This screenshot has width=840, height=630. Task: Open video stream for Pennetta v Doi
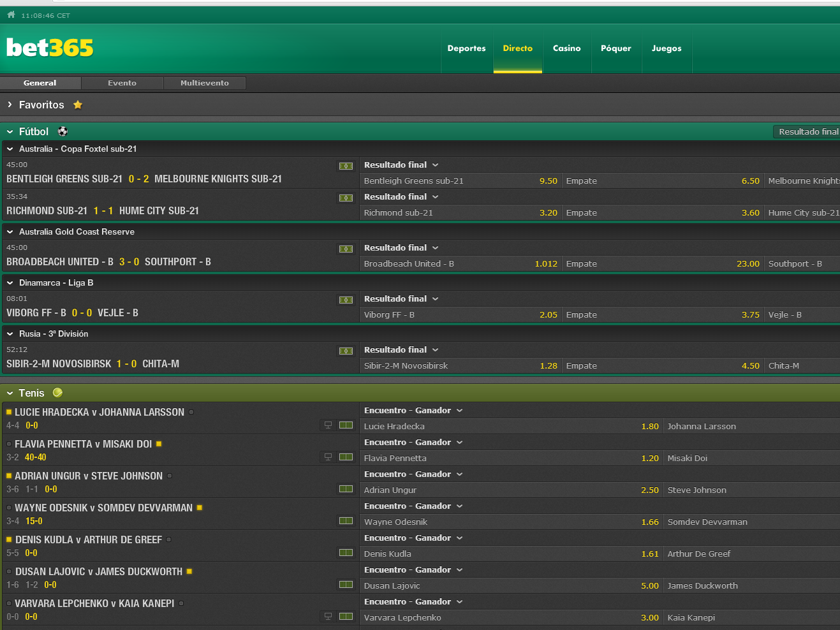[x=328, y=457]
